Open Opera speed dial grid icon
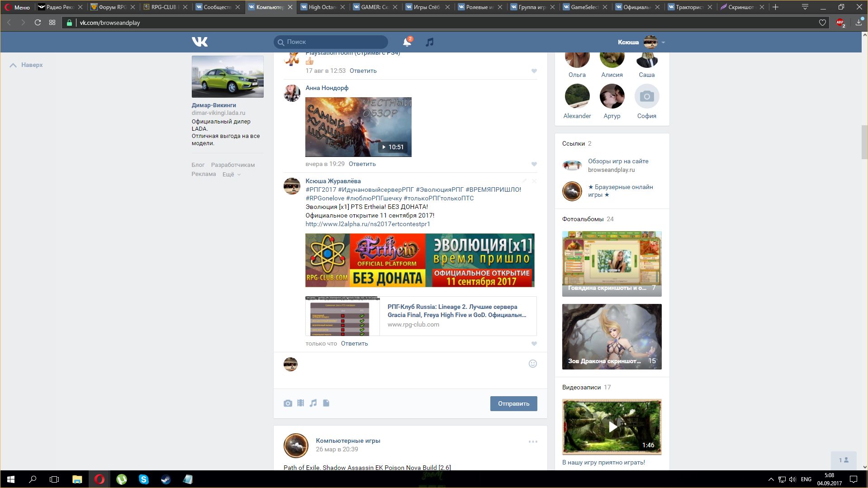The image size is (868, 488). [x=52, y=23]
